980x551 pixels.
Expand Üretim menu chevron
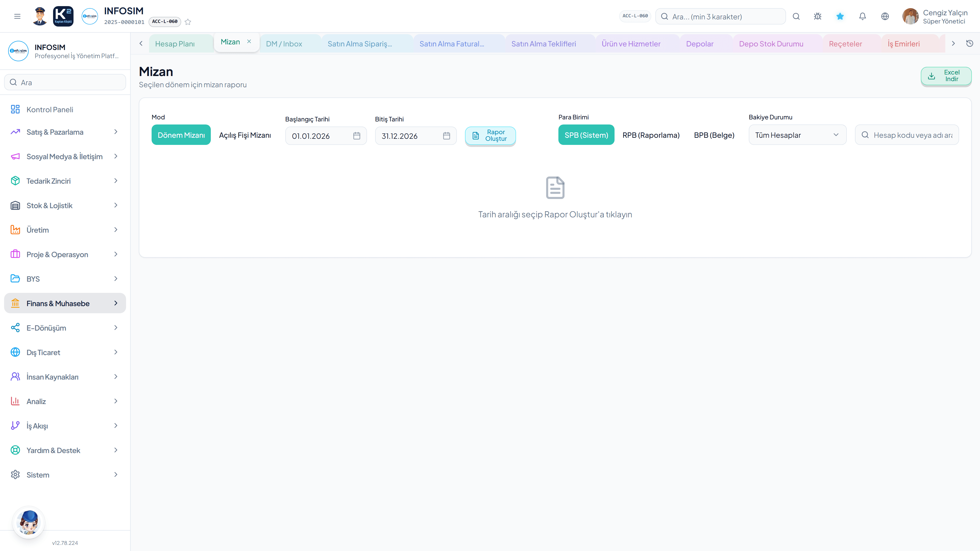[x=116, y=230]
